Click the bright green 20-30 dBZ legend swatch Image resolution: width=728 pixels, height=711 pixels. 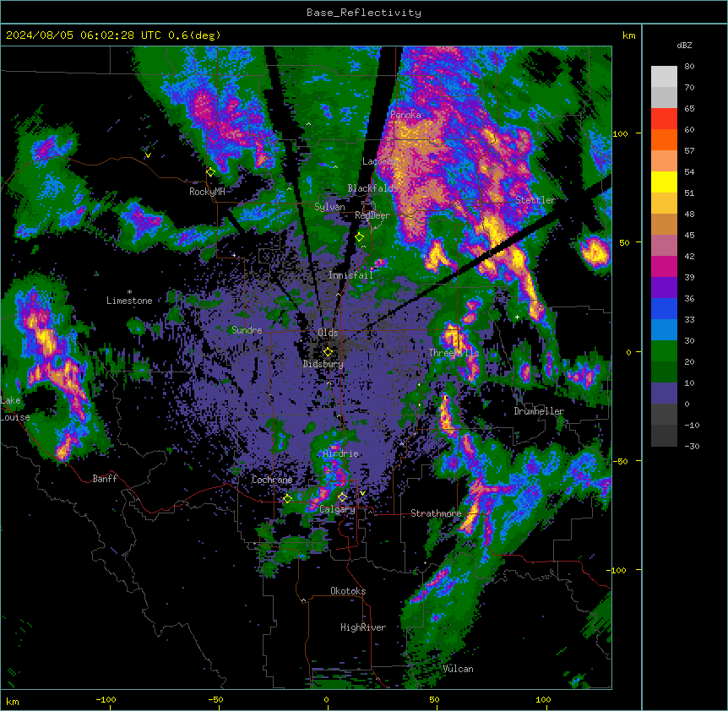[x=664, y=351]
